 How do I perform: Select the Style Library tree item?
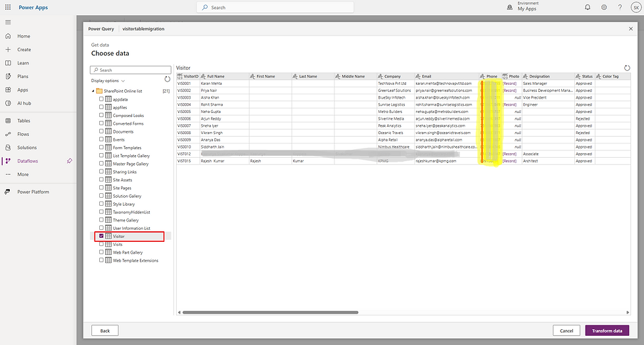click(124, 204)
